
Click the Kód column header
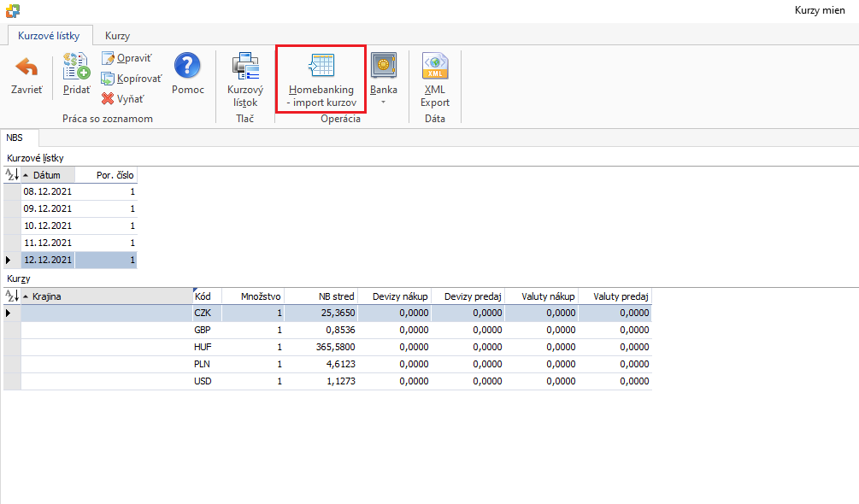(207, 296)
